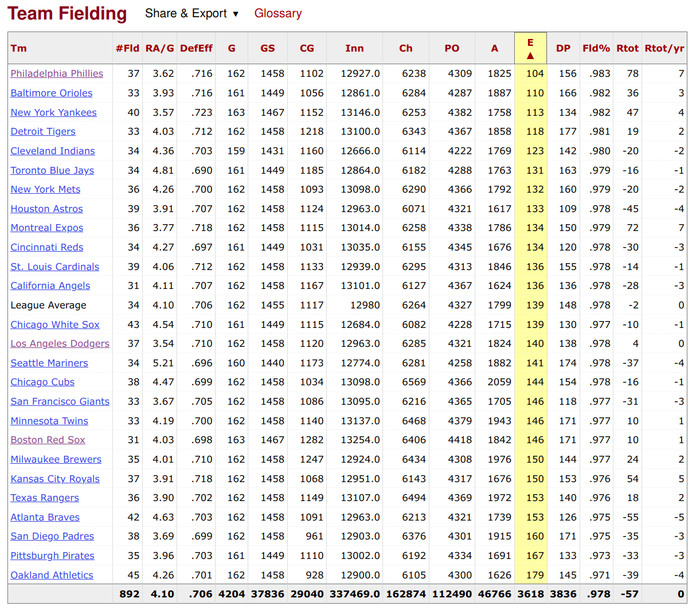Sort by GS column header
Screen dimensions: 700x614
tap(268, 48)
